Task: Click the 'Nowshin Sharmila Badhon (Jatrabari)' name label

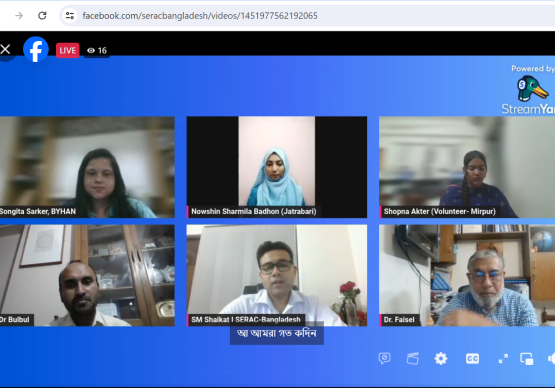Action: pyautogui.click(x=253, y=211)
